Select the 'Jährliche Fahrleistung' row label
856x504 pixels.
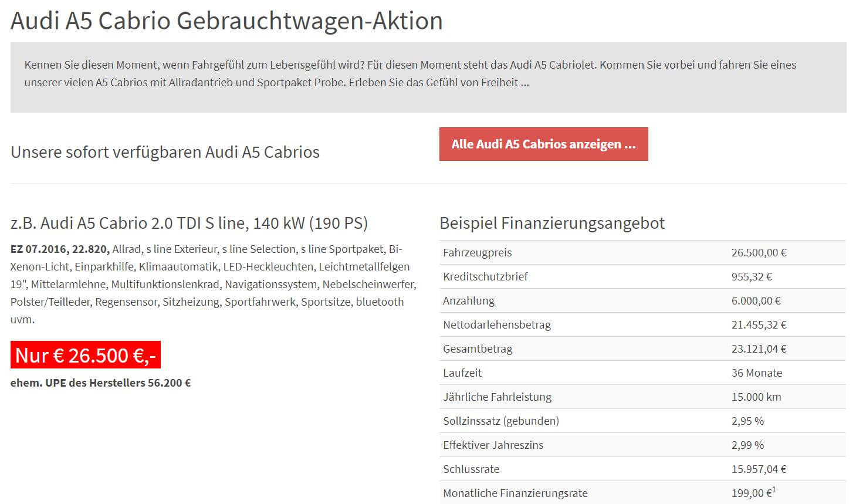[497, 397]
